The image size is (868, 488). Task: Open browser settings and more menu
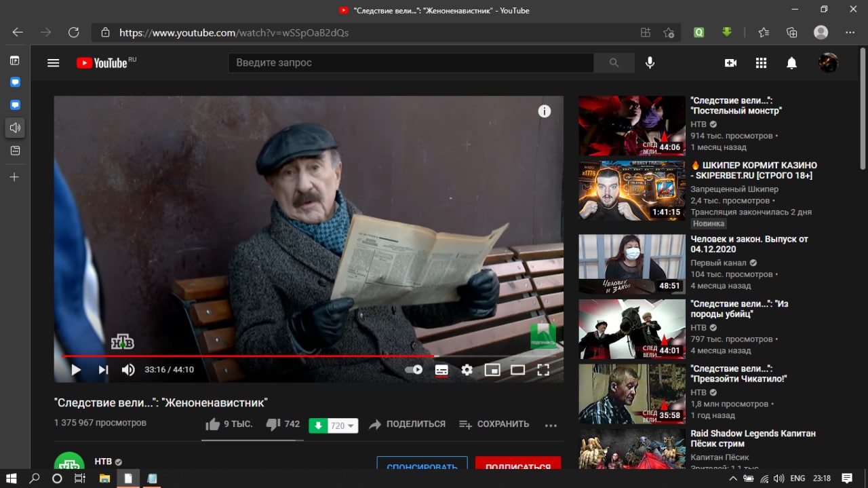point(850,32)
